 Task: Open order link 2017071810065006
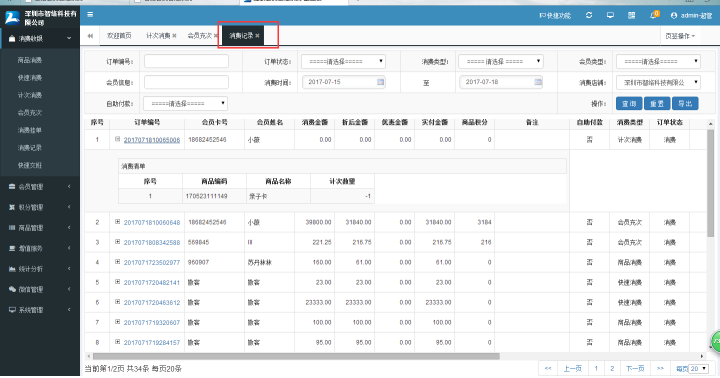(152, 140)
